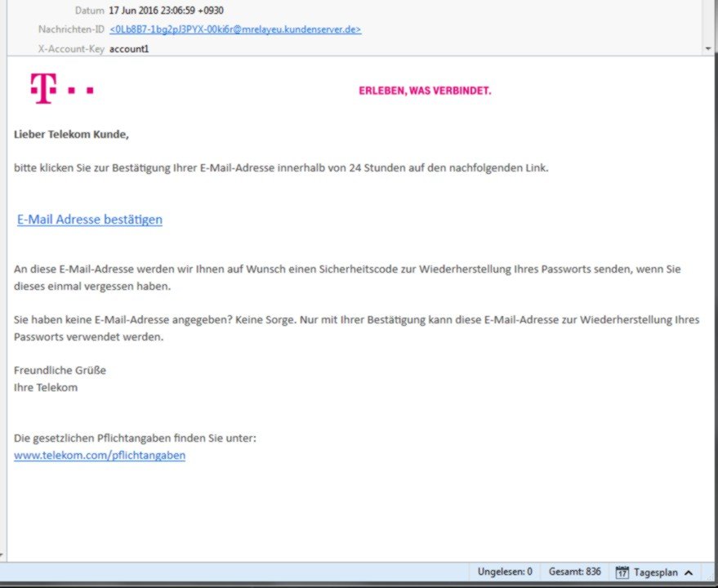
Task: Click the 'Freundliche Grüße' line
Action: pyautogui.click(x=60, y=370)
